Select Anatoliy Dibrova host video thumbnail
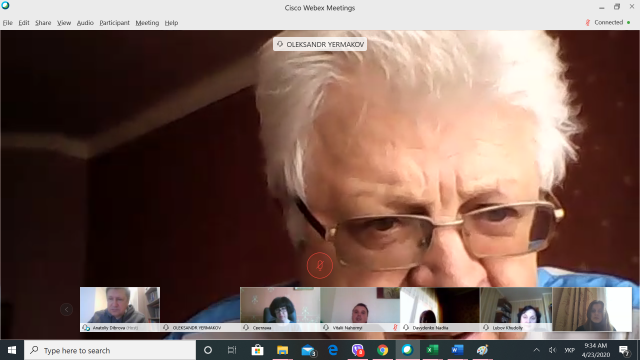640x360 pixels. (120, 309)
